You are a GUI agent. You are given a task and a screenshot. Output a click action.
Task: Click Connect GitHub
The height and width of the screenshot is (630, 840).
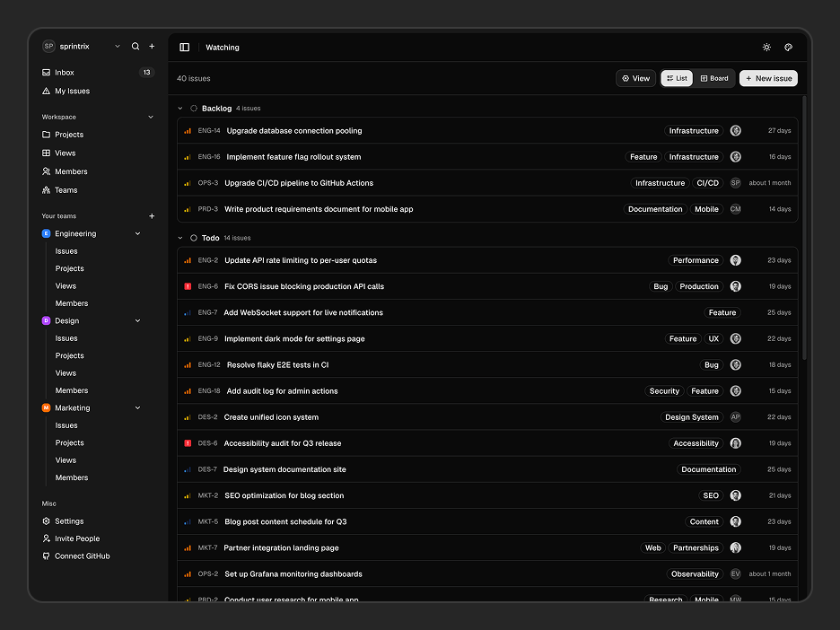coord(98,556)
